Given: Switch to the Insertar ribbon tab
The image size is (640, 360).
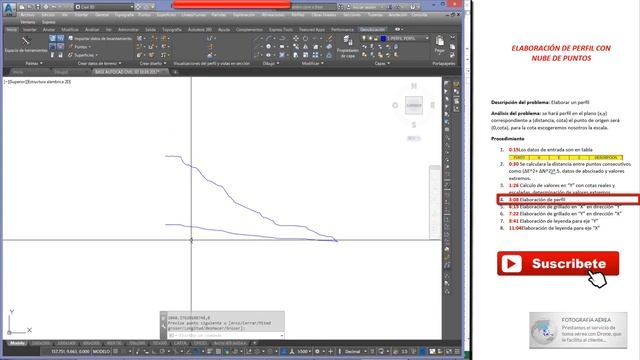Looking at the screenshot, I should point(29,30).
